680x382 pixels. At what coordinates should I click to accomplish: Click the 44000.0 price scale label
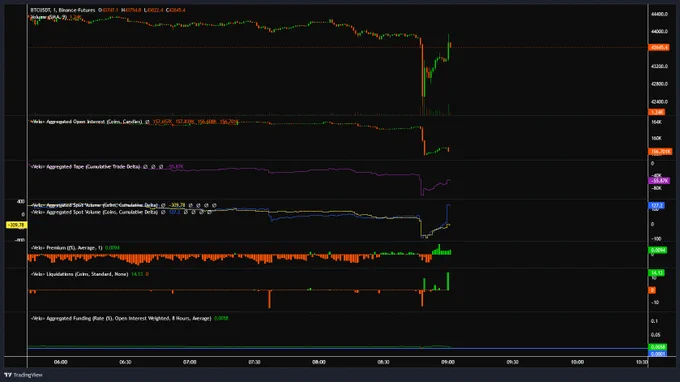point(659,31)
